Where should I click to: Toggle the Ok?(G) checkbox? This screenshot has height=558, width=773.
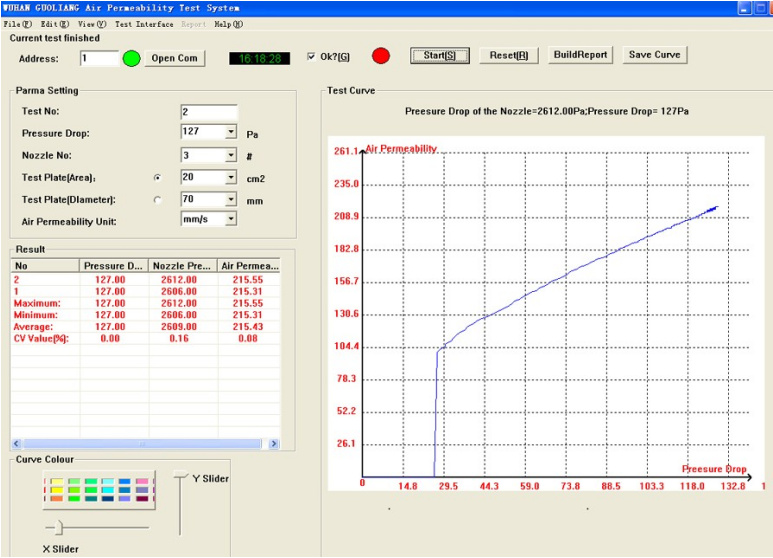311,56
